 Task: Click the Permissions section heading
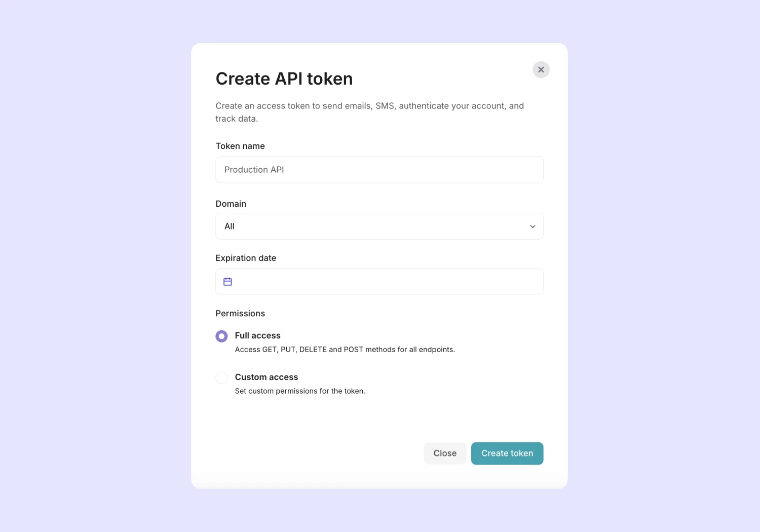[240, 314]
